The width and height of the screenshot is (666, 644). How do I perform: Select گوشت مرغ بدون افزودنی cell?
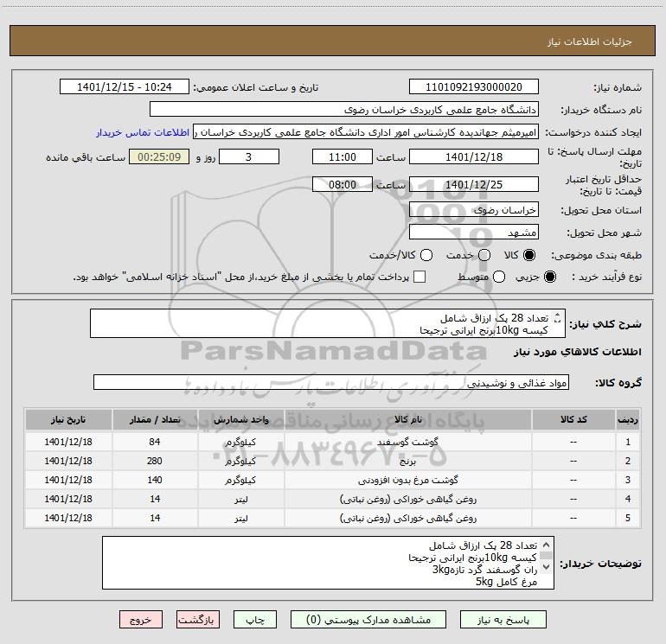click(x=407, y=480)
